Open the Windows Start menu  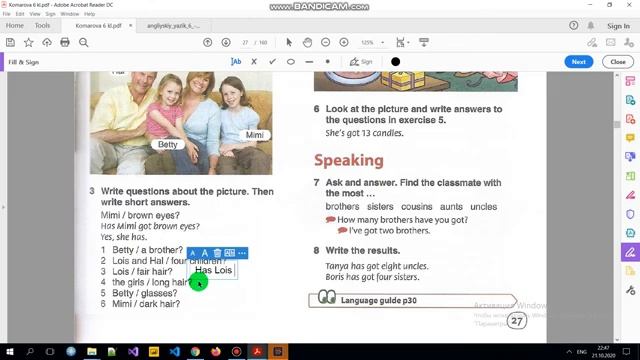coord(9,351)
